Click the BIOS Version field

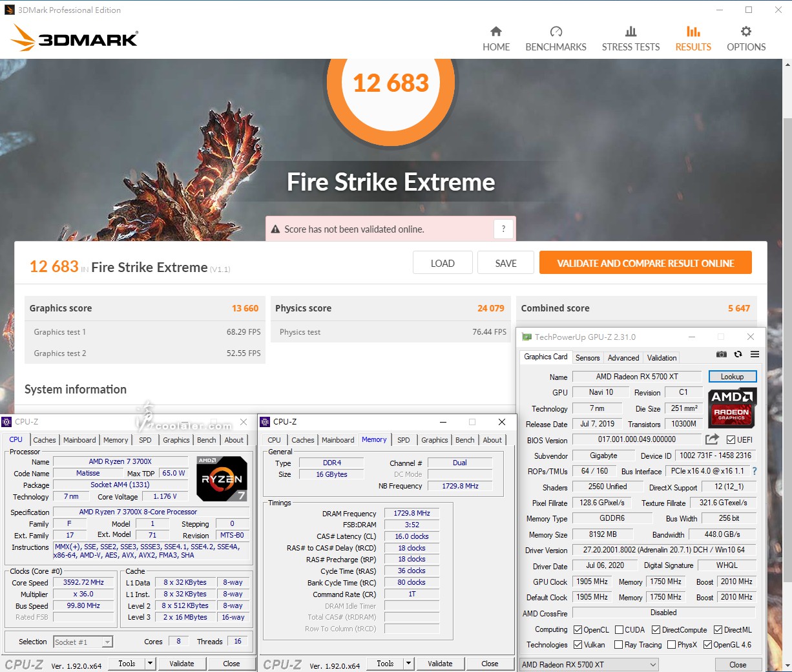pyautogui.click(x=637, y=439)
